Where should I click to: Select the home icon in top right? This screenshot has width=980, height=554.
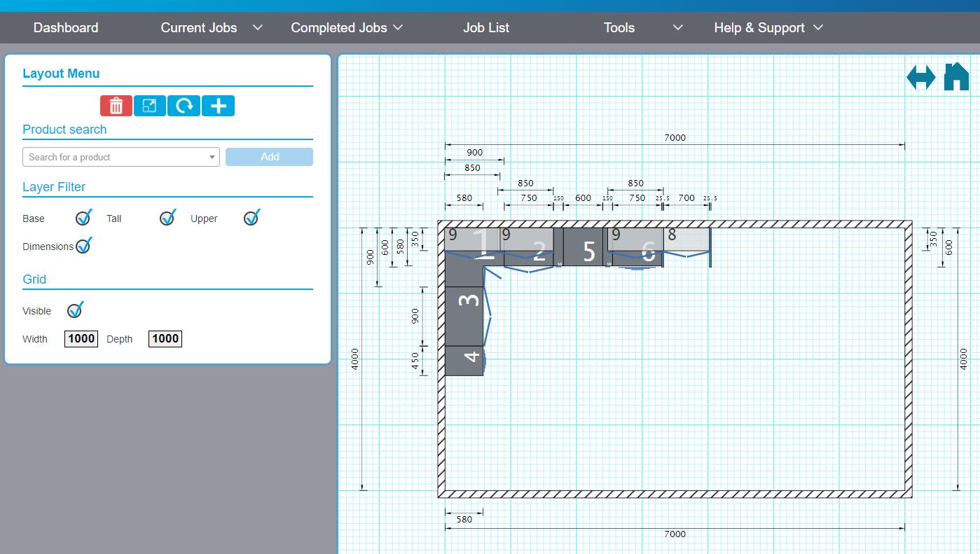coord(955,76)
